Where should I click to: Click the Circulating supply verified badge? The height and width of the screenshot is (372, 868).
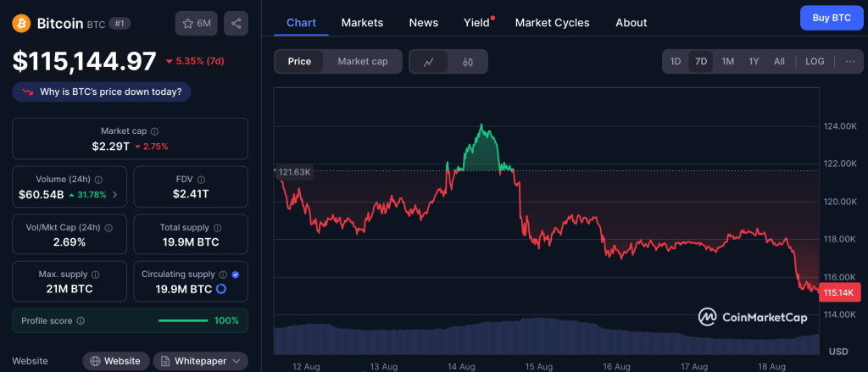click(235, 275)
